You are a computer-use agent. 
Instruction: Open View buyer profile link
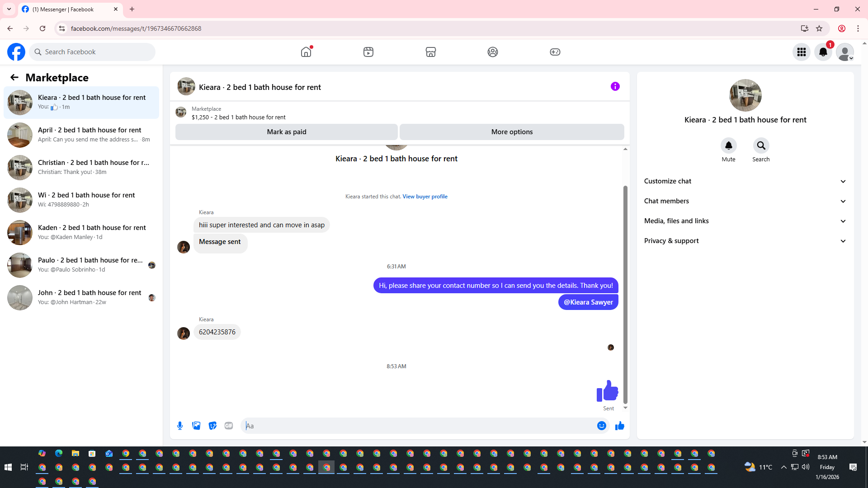pos(425,197)
